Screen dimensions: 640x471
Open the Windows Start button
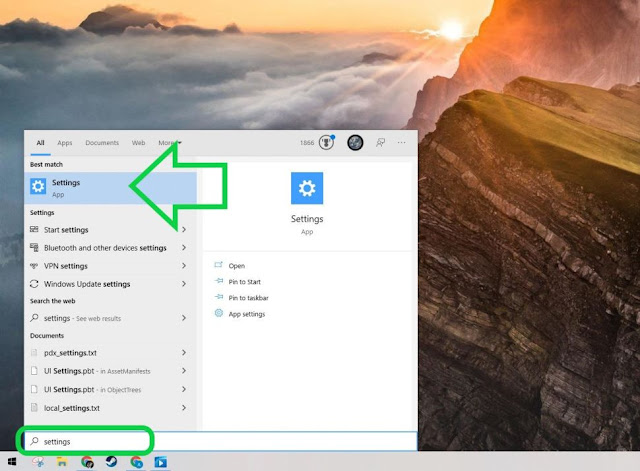coord(12,462)
